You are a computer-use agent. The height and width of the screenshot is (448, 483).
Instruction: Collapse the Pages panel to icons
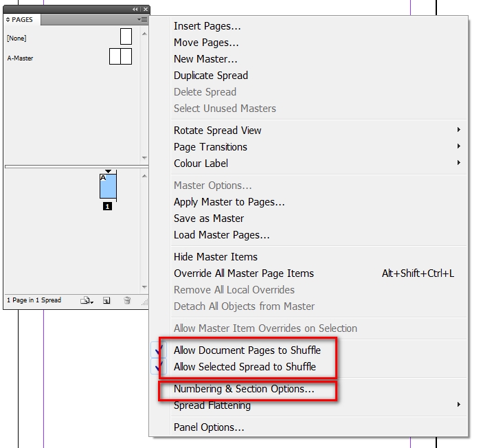[135, 9]
